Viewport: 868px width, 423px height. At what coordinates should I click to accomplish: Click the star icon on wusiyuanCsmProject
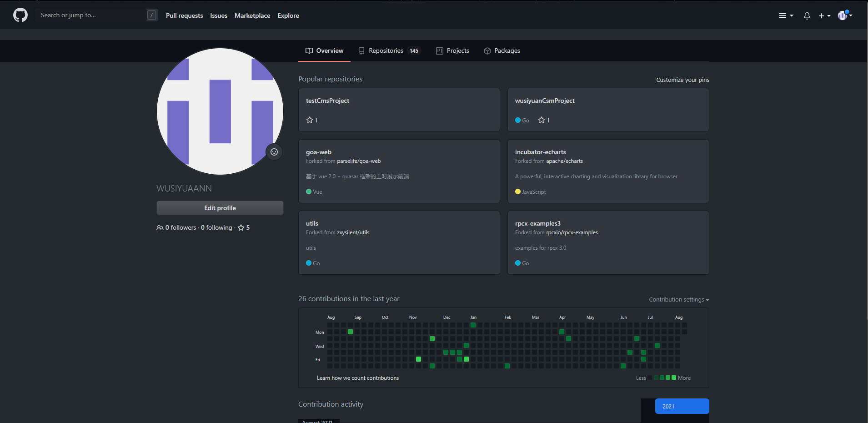542,120
